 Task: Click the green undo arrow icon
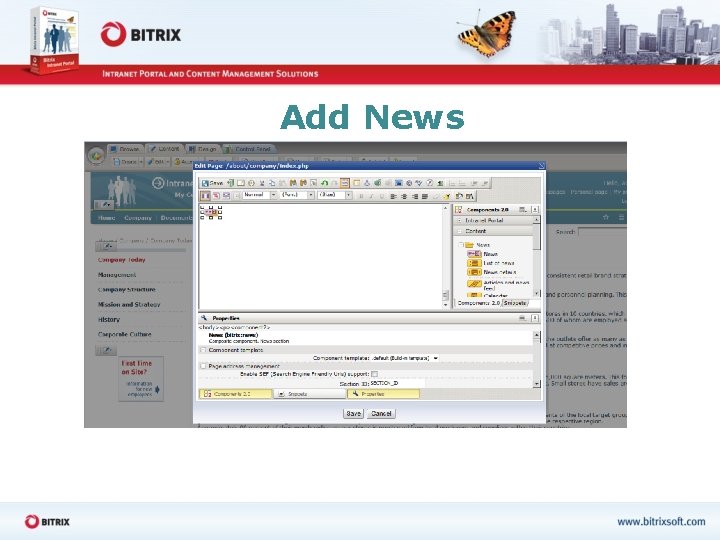tap(324, 183)
